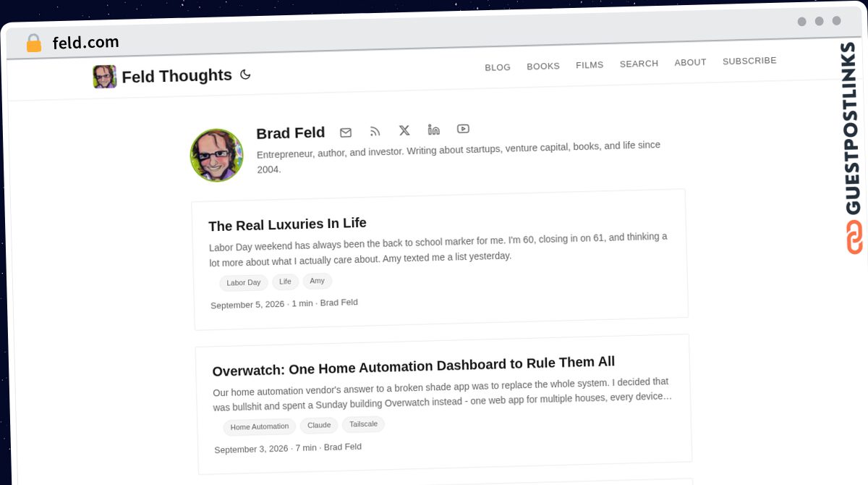Open the BLOG menu item

498,67
